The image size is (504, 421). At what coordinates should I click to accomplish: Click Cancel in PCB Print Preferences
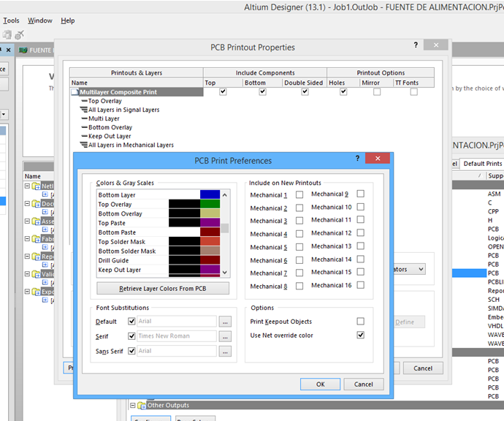(x=364, y=384)
